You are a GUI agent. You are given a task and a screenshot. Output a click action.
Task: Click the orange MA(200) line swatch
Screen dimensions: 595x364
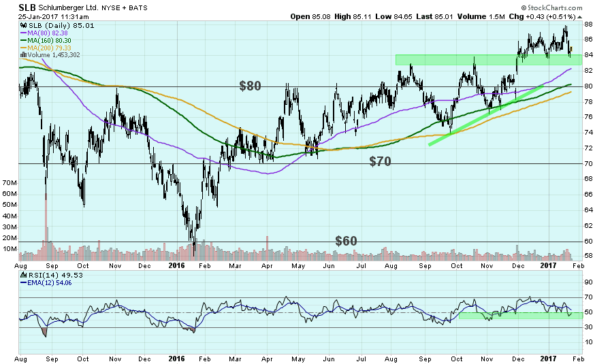click(24, 48)
